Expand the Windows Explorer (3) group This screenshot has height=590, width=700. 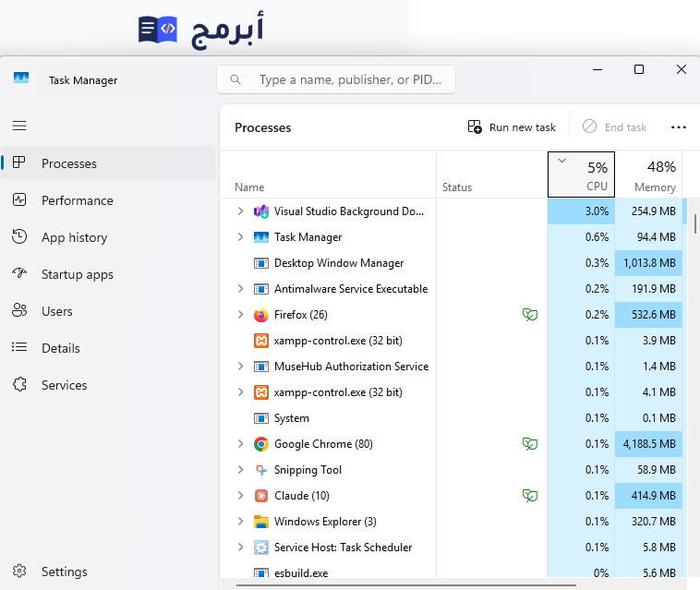coord(241,522)
